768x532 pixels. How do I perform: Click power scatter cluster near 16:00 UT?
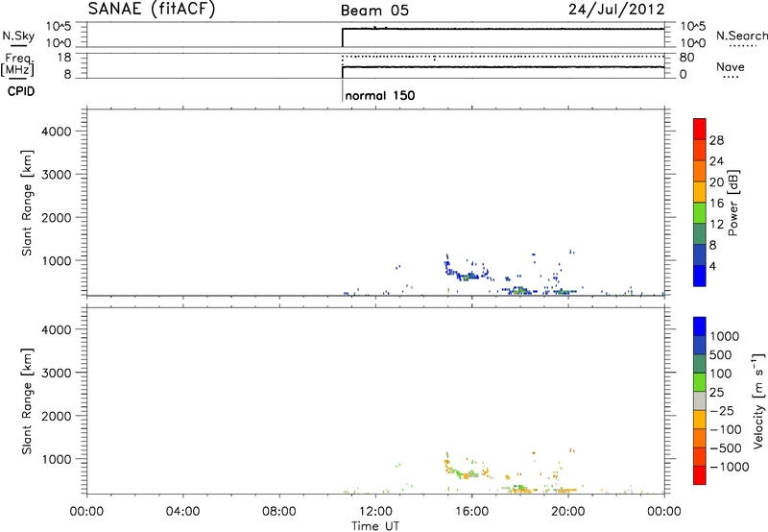click(466, 273)
